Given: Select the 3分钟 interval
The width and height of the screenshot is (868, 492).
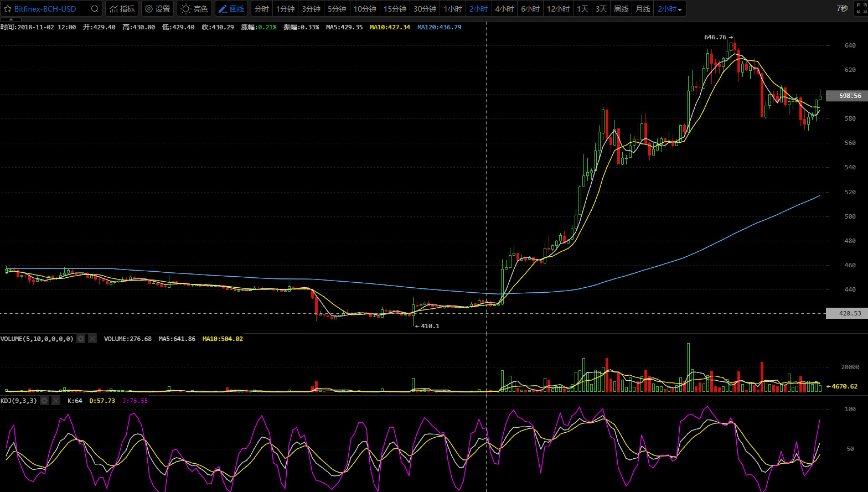Looking at the screenshot, I should coord(311,9).
